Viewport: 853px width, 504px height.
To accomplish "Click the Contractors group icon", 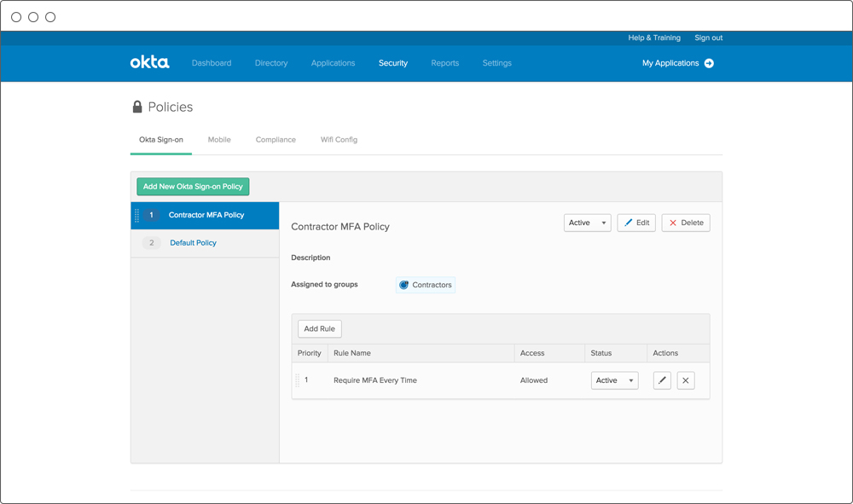I will [404, 285].
